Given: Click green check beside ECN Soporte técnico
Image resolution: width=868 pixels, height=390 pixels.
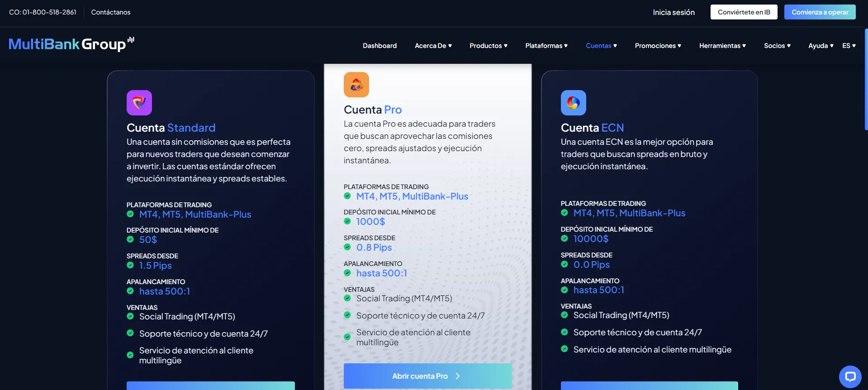Looking at the screenshot, I should 564,332.
